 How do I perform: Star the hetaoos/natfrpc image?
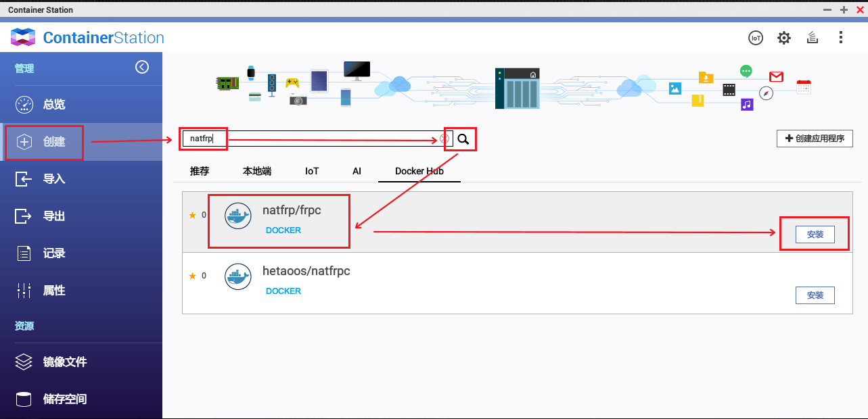(193, 276)
